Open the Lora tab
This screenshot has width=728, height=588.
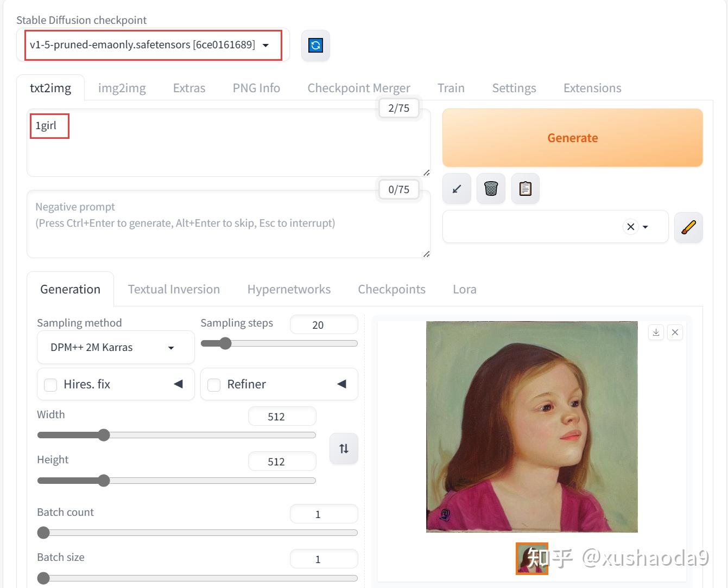coord(464,289)
